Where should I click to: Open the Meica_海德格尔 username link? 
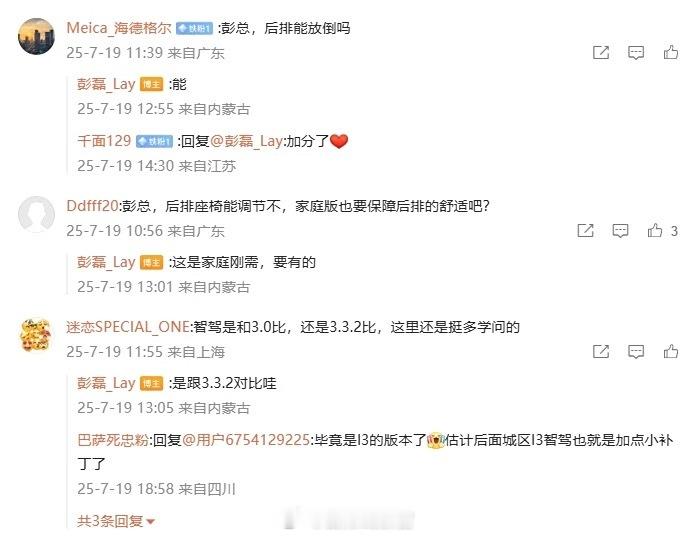[119, 28]
